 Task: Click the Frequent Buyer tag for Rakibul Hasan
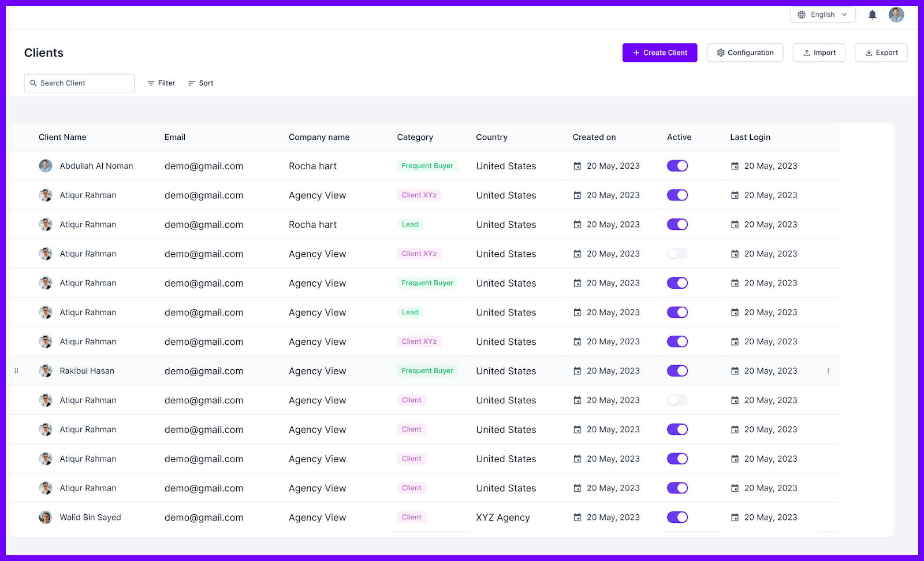click(x=427, y=371)
